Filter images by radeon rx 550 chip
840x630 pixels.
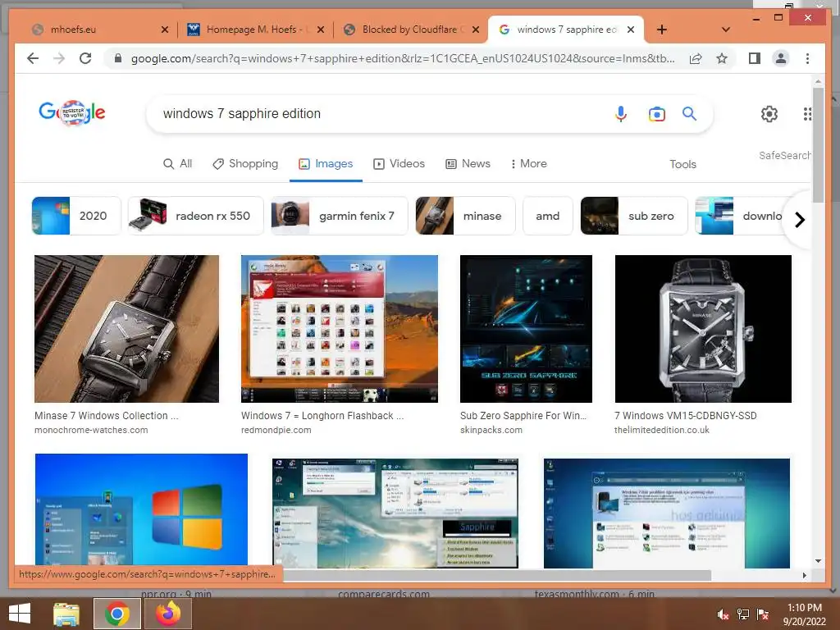pyautogui.click(x=195, y=216)
